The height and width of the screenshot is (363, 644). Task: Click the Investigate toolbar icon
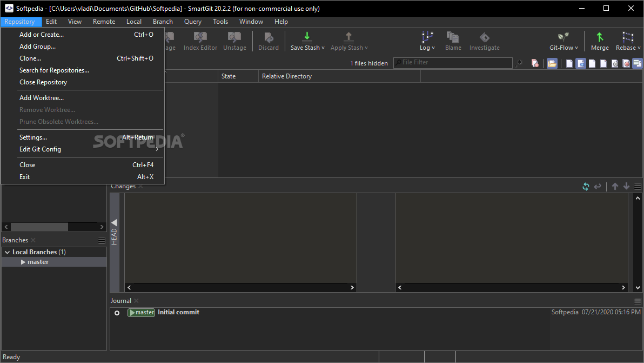485,38
